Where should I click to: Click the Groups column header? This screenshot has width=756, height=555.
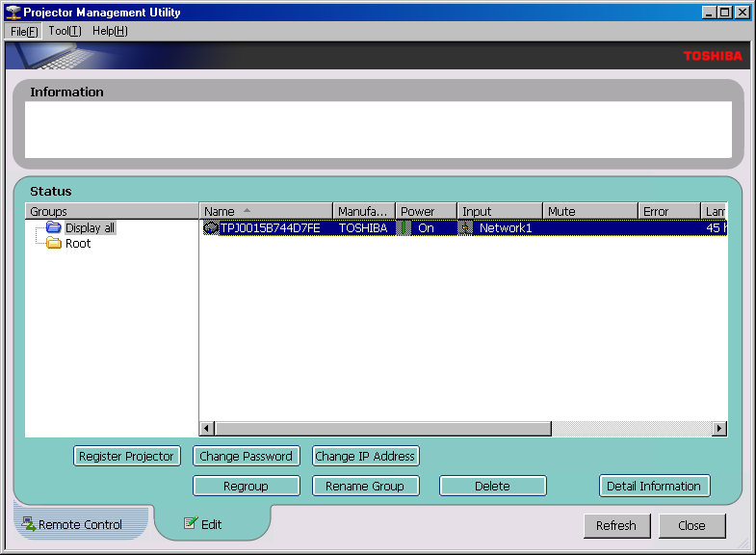(x=112, y=211)
